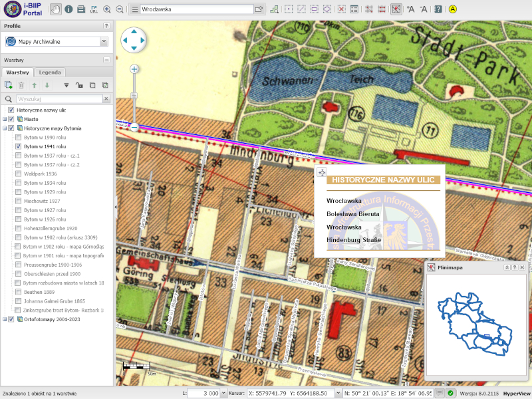Toggle the Historyczne mapy Bytomia checkbox
Viewport: 532px width, 399px height.
[x=11, y=128]
